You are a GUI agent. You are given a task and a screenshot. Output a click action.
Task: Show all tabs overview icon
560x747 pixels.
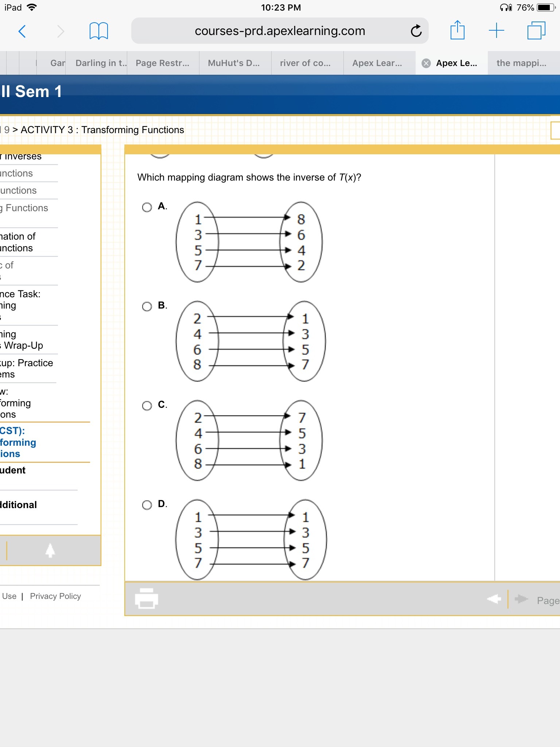tap(536, 30)
